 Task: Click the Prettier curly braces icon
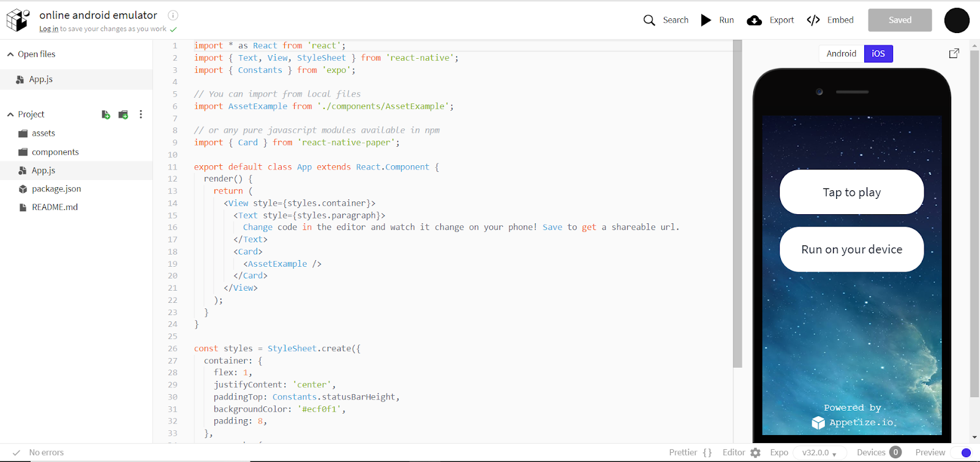click(707, 453)
